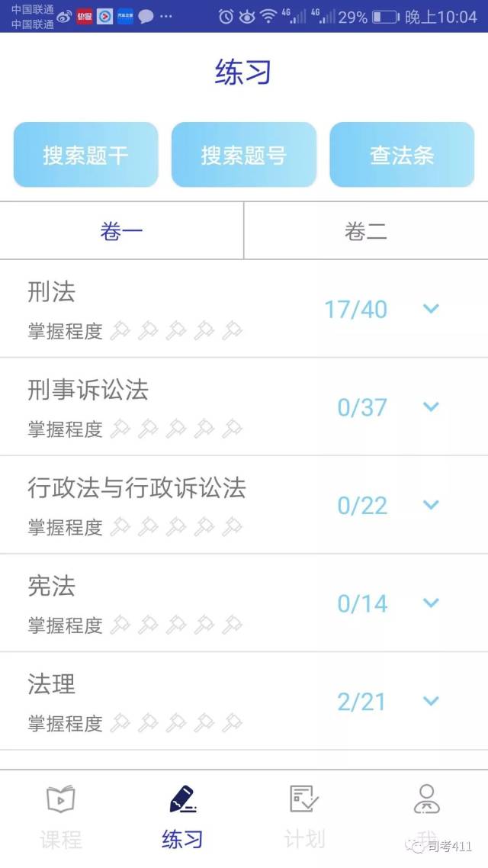Tap first gavel rating icon under 刑法

point(120,331)
